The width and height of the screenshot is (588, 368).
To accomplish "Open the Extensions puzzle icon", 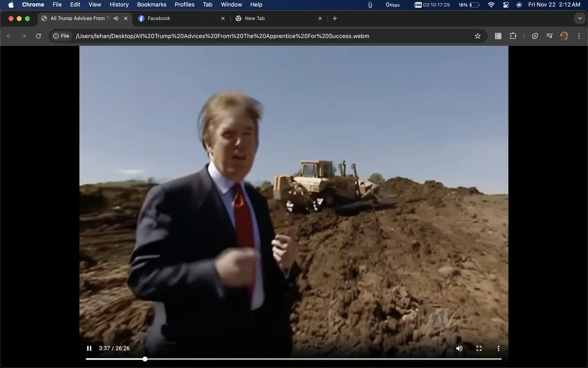I will tap(513, 36).
